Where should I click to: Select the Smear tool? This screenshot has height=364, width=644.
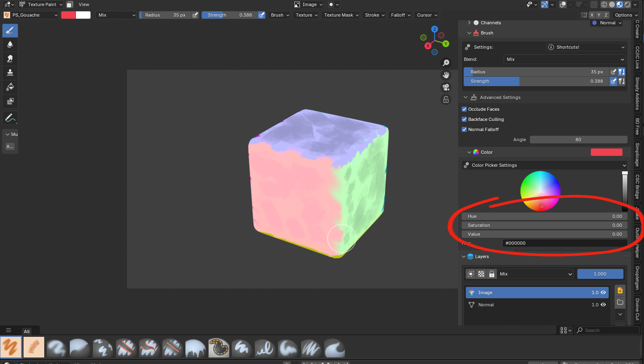[x=10, y=58]
